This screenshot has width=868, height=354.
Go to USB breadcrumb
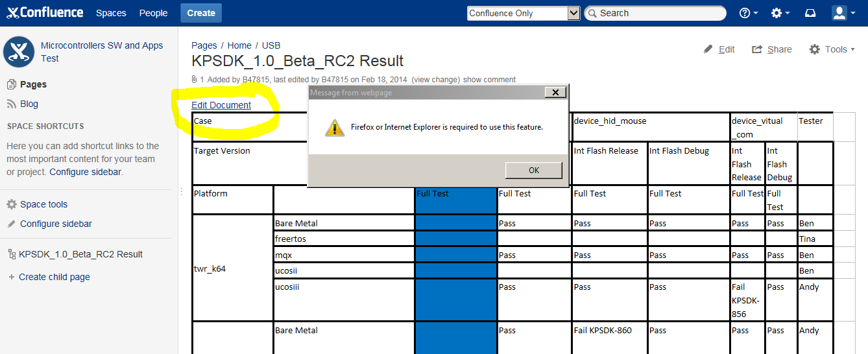(271, 45)
